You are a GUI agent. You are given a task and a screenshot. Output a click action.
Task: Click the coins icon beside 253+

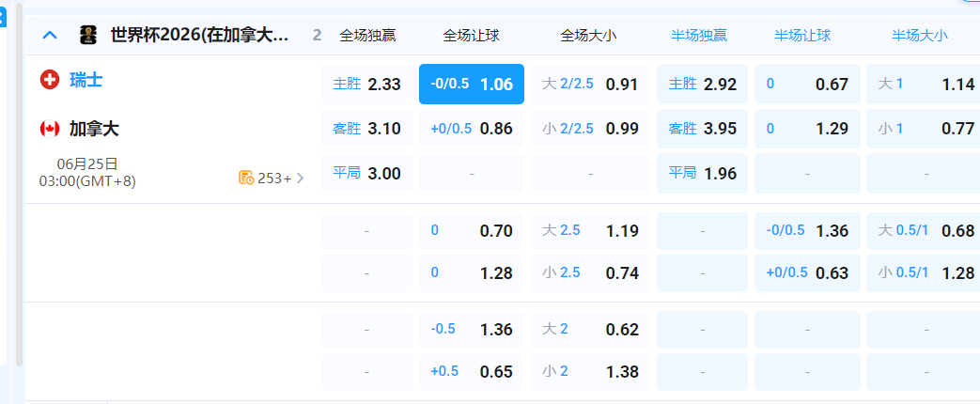246,178
